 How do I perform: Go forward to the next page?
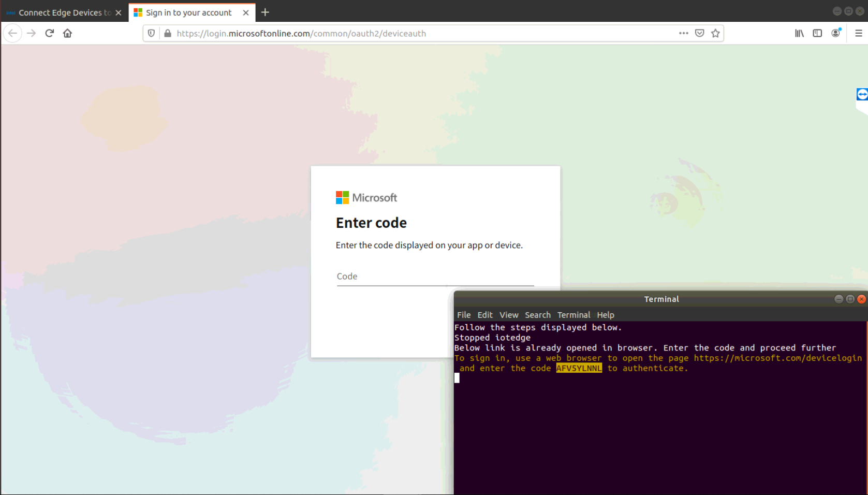pos(31,33)
